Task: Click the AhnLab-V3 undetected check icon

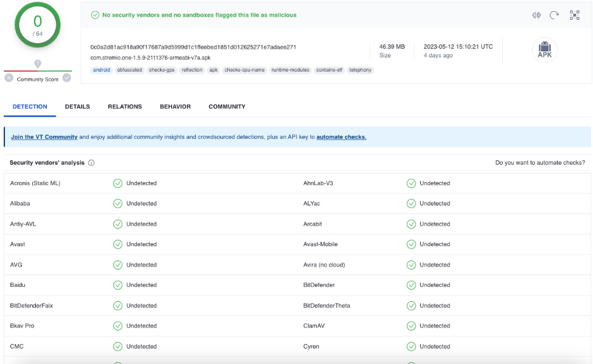Action: click(x=411, y=183)
